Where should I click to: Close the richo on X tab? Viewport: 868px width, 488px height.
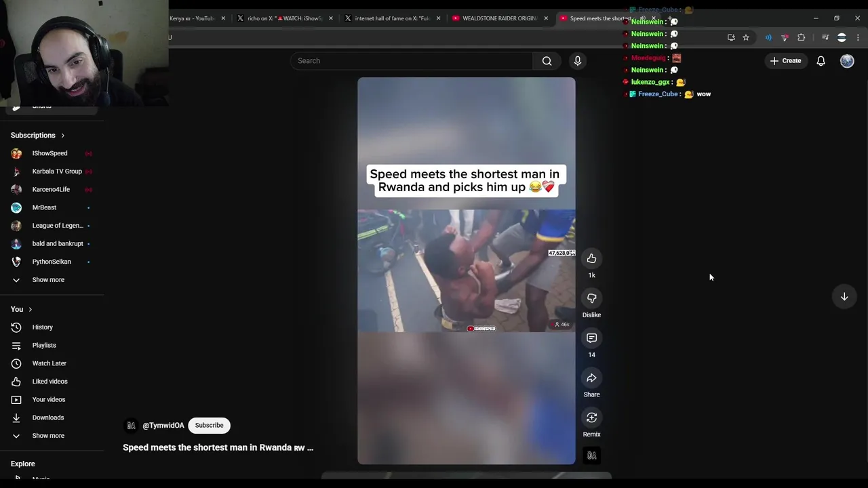(331, 18)
